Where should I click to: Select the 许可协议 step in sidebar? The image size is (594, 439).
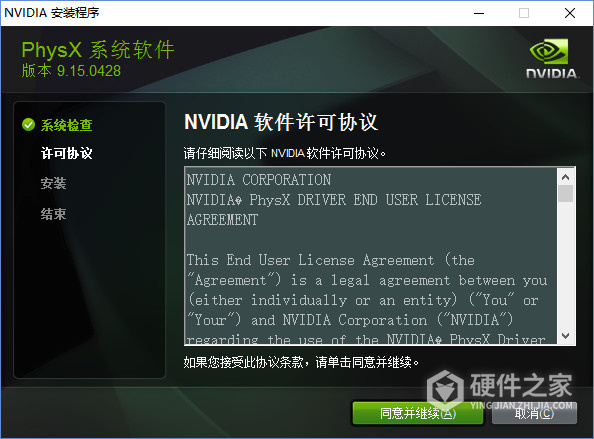[67, 153]
